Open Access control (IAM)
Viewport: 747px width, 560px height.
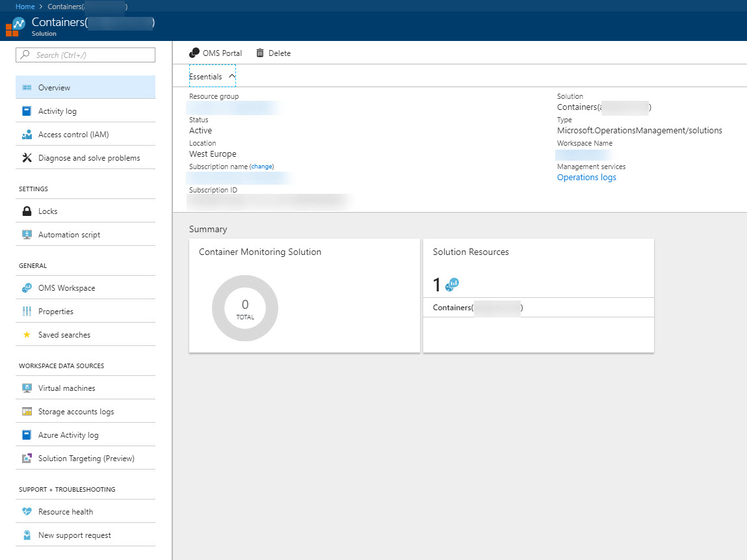pos(72,134)
